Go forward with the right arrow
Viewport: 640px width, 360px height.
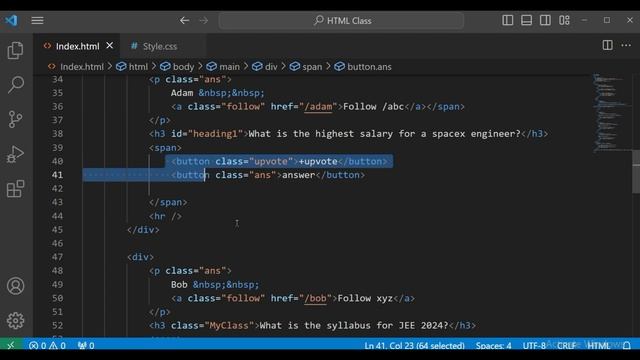pyautogui.click(x=204, y=20)
